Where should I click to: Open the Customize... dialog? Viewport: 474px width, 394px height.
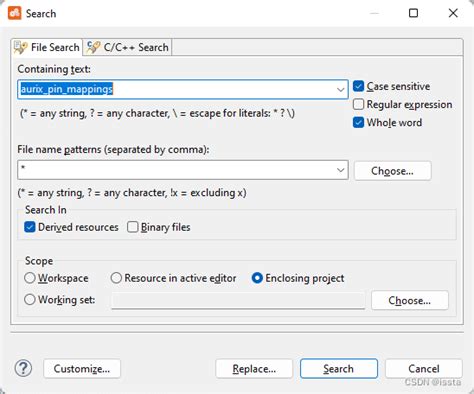point(82,369)
